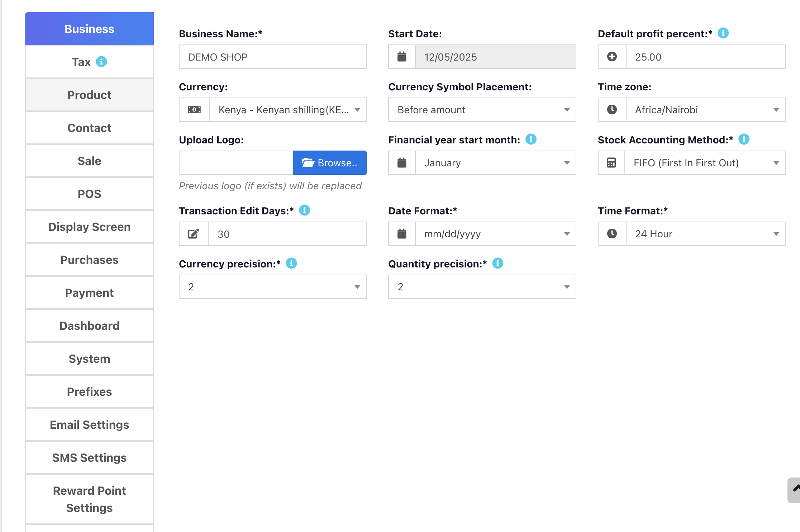Click Transaction Edit Days info icon
This screenshot has height=532, width=800.
(x=304, y=210)
